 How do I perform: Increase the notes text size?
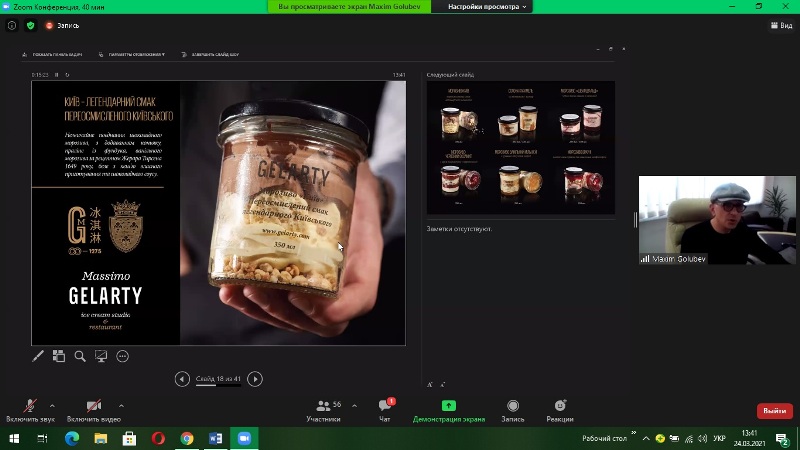click(x=430, y=384)
